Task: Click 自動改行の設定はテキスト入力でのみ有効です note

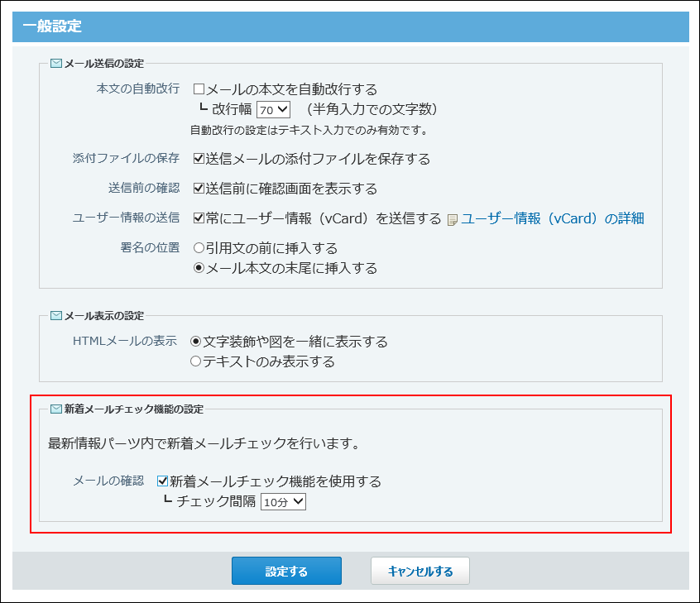Action: 309,131
